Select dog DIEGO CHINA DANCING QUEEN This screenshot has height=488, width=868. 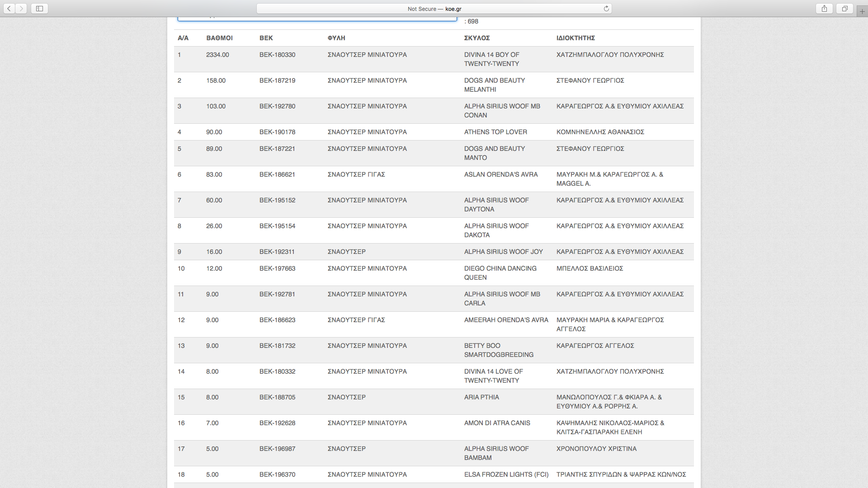[x=500, y=273]
